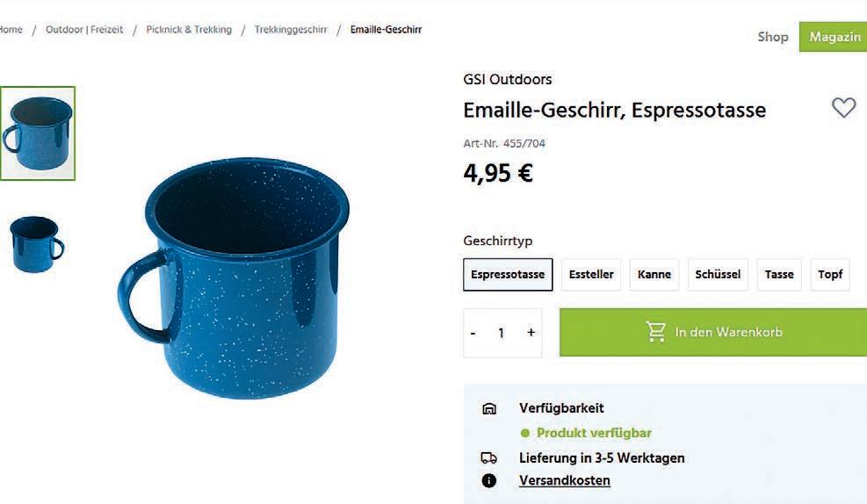This screenshot has height=504, width=867.
Task: Pick the Schüssel dish type option
Action: tap(718, 274)
